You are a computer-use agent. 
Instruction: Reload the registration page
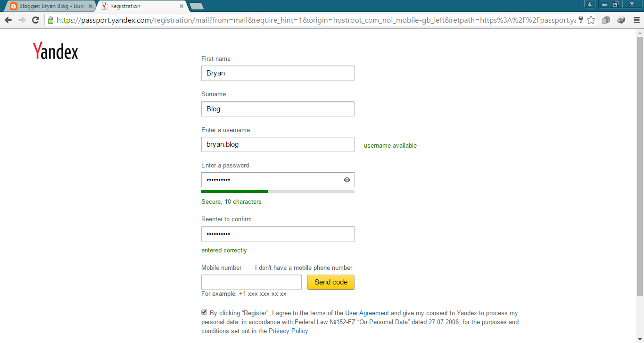[x=35, y=20]
